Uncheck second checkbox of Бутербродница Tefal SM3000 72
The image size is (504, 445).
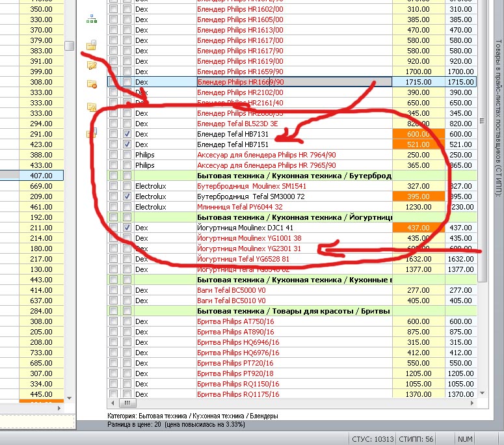(127, 196)
